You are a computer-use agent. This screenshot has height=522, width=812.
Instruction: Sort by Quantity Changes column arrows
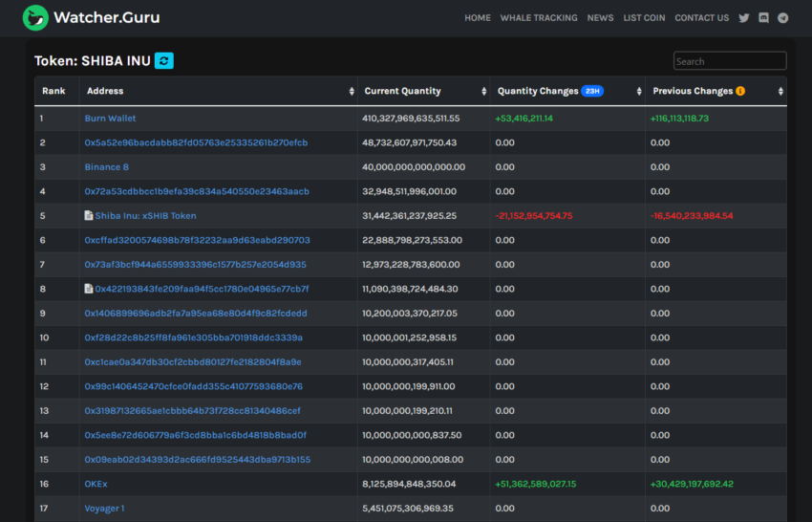[639, 92]
